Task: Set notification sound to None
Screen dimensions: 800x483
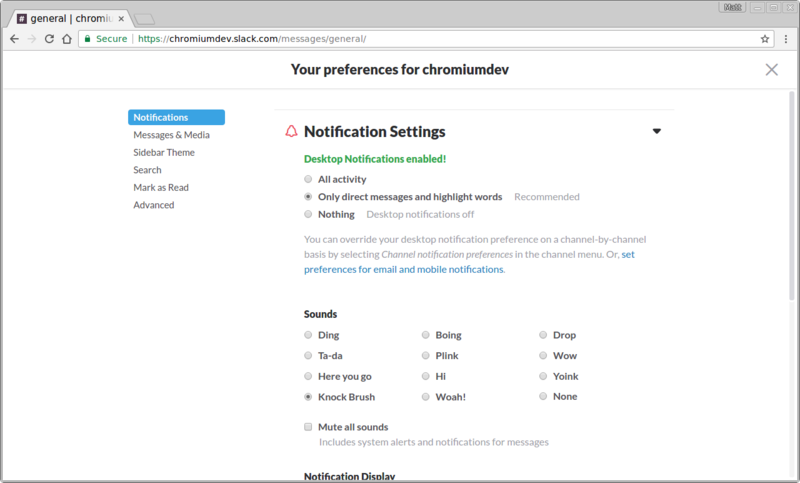Action: point(543,396)
